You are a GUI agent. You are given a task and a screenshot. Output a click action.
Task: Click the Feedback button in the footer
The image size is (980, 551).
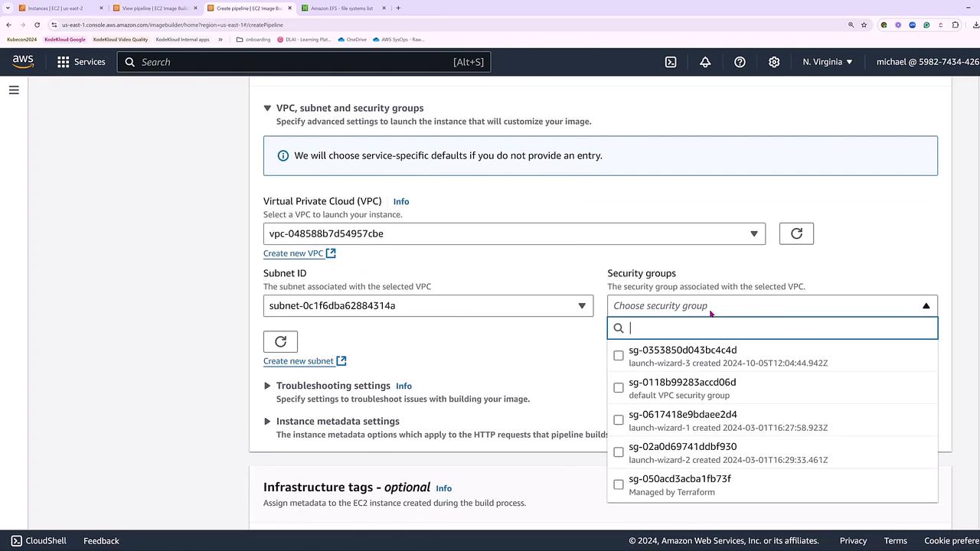101,541
